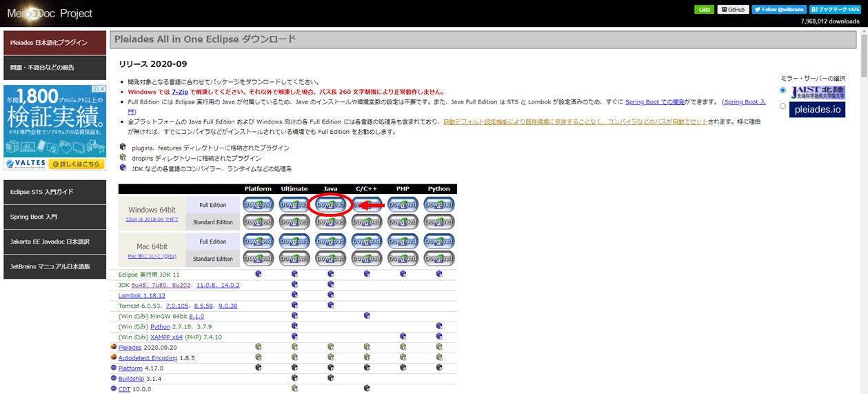Screen dimensions: 868x394
Task: Download Windows Standard Edition Platform package
Action: point(258,221)
